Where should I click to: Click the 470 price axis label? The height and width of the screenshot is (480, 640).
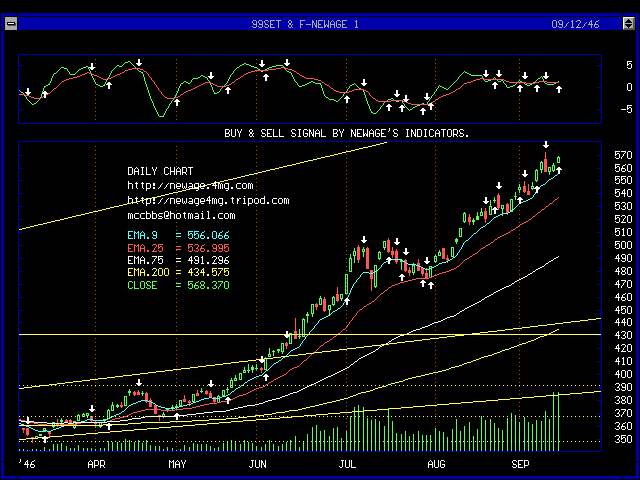[623, 284]
